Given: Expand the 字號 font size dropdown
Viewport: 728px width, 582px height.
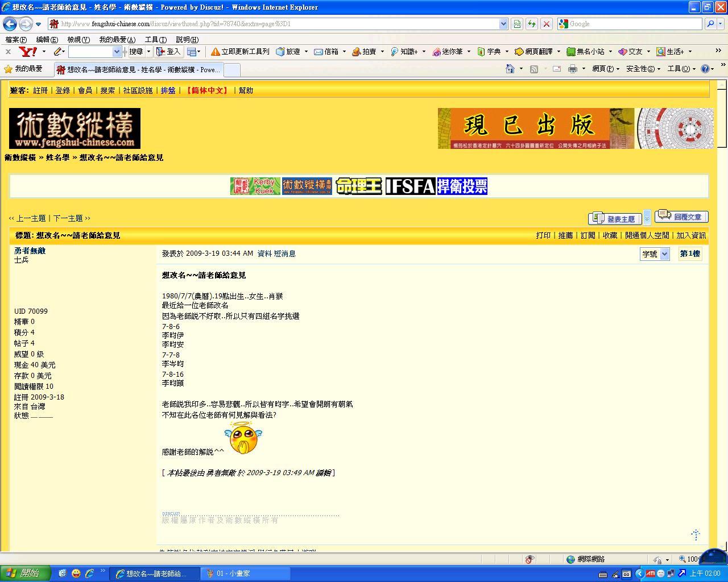Looking at the screenshot, I should pos(664,254).
